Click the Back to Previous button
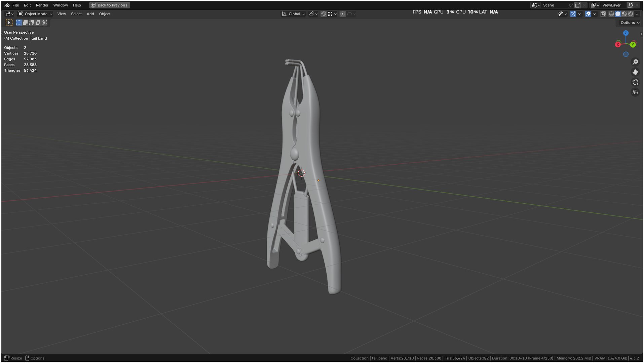Image resolution: width=644 pixels, height=363 pixels. (110, 5)
